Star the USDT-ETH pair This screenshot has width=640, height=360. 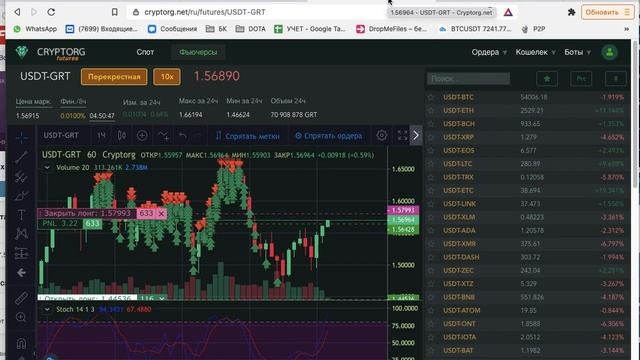(x=431, y=110)
